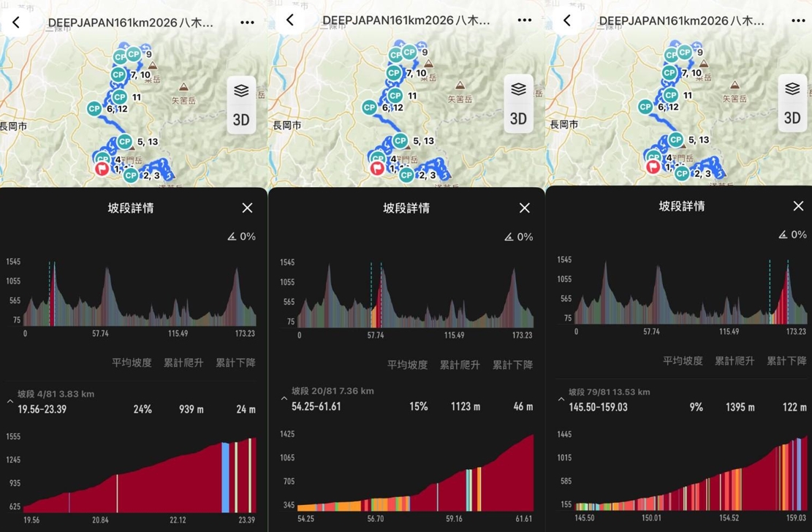Tap the 累計爬升 column header in left panel

point(183,362)
